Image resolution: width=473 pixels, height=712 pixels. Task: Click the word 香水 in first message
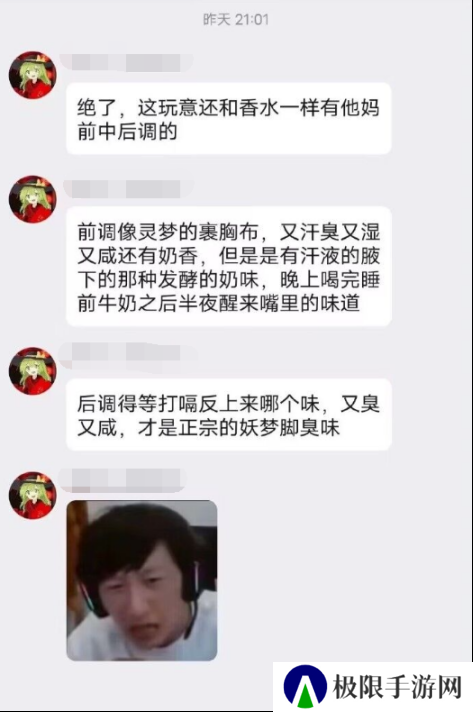coord(259,108)
